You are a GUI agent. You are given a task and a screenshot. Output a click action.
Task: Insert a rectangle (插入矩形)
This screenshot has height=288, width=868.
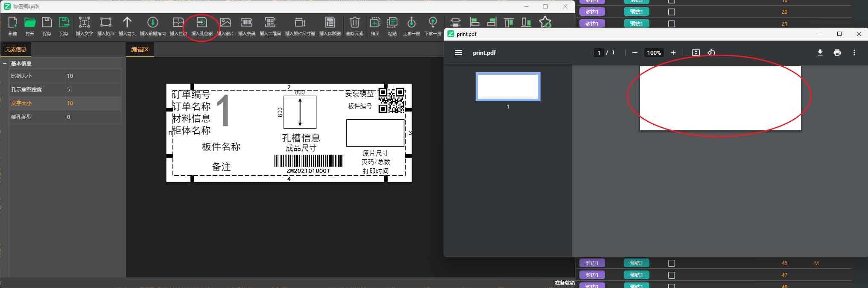pyautogui.click(x=106, y=26)
